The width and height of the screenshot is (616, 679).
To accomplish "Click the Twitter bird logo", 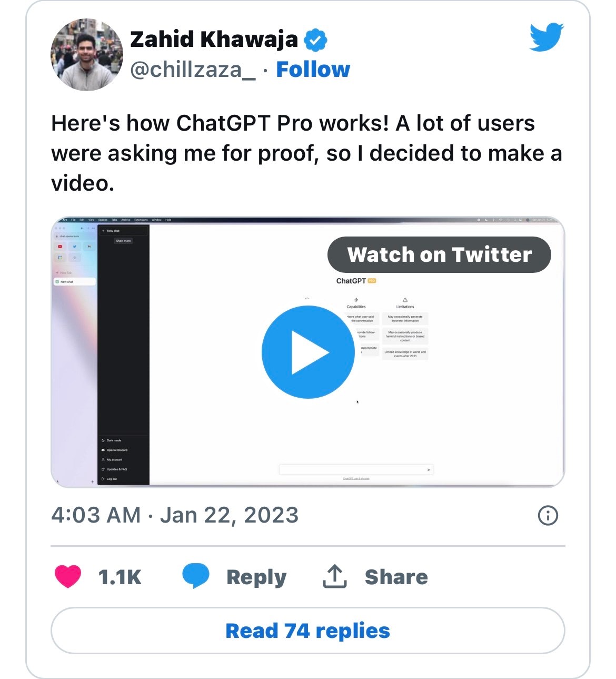I will pos(546,37).
